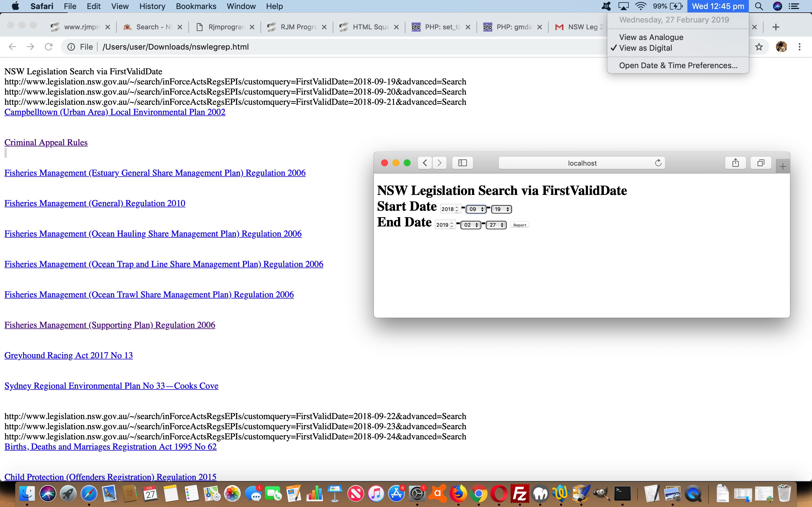Toggle View as Analogue option
Image resolution: width=812 pixels, height=507 pixels.
click(651, 36)
